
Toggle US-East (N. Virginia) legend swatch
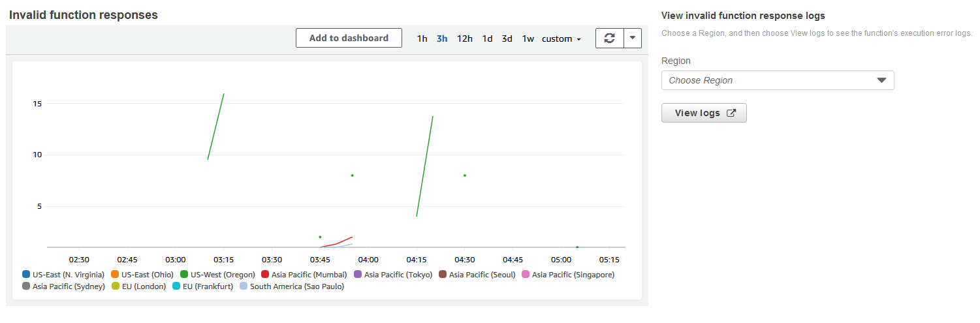tap(26, 275)
